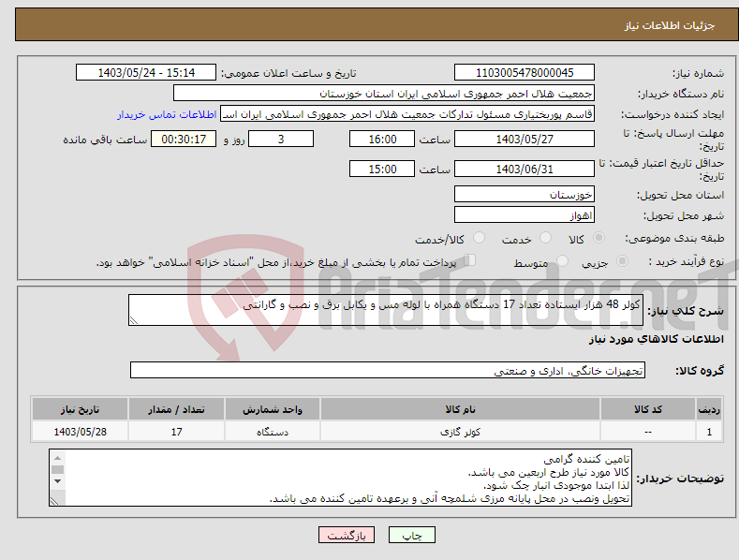
Task: Click the buyer description text area
Action: coord(340,478)
